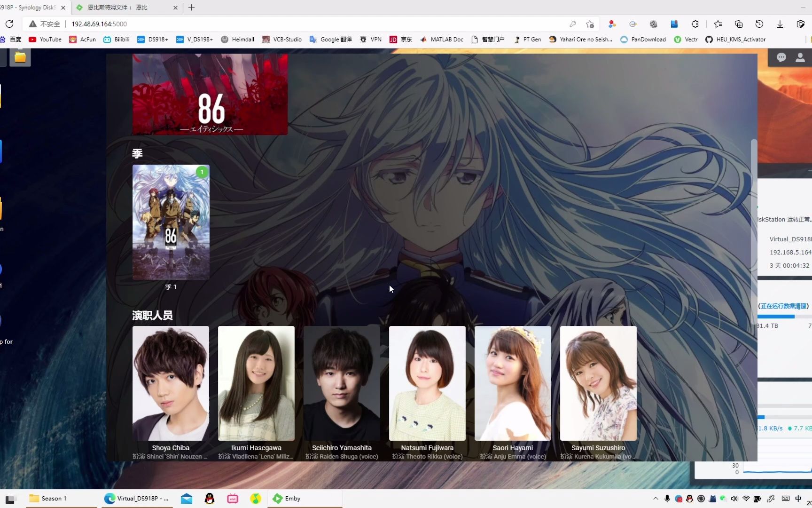Open the YouTube bookmark
This screenshot has height=508, width=812.
pyautogui.click(x=45, y=40)
